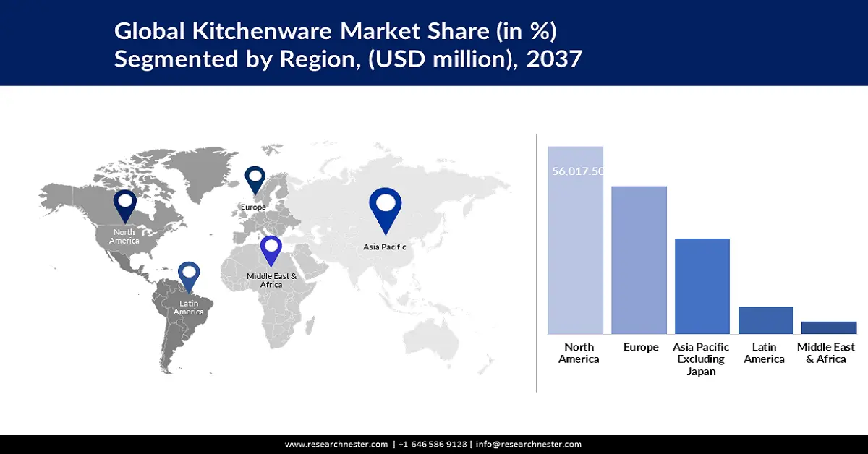Click the 56,017.50 value label
The image size is (868, 454).
(578, 171)
